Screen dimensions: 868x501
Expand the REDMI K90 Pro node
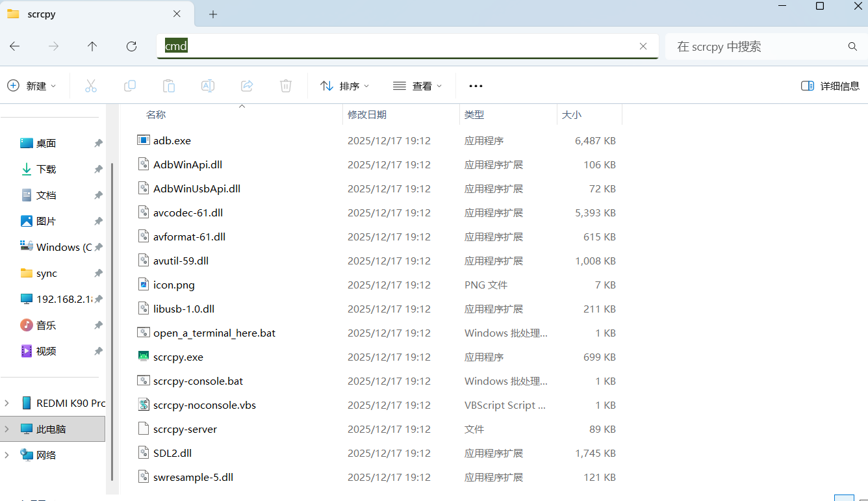point(7,403)
